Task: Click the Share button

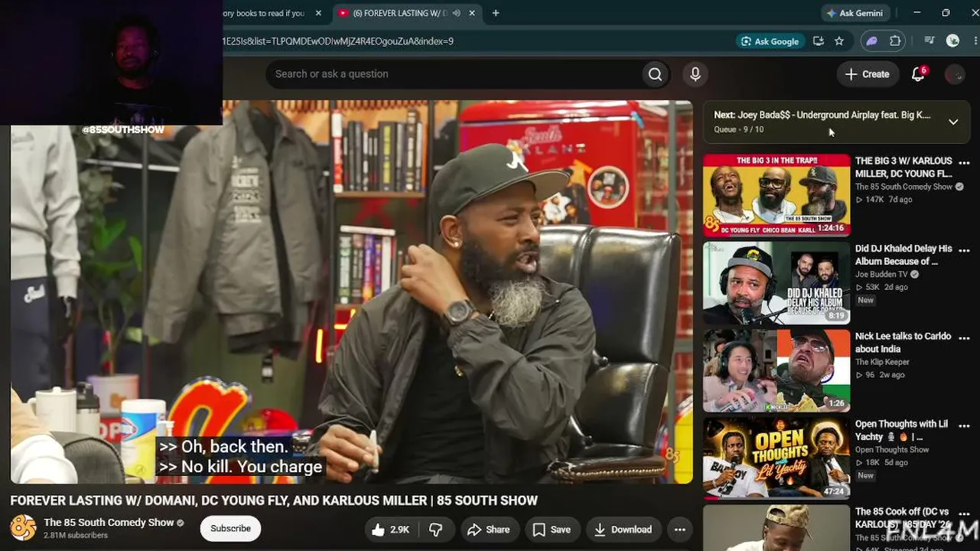Action: tap(488, 530)
